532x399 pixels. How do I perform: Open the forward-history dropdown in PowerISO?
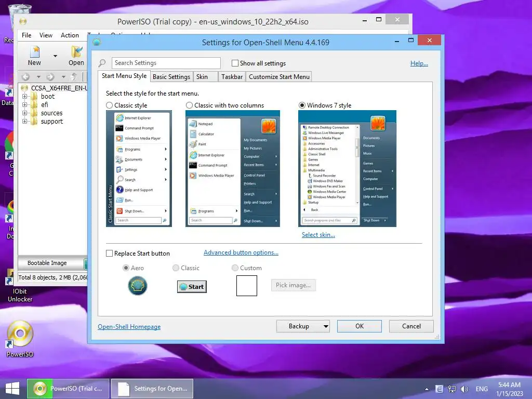click(63, 77)
